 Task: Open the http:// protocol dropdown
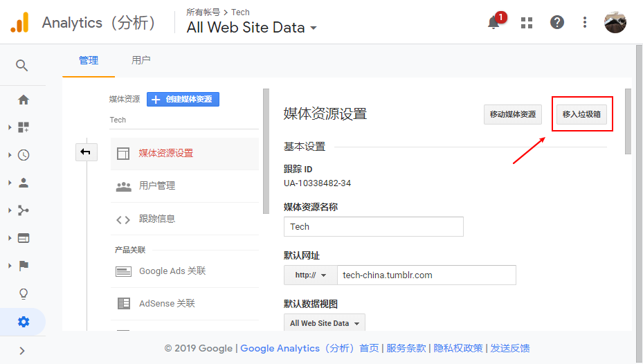311,275
